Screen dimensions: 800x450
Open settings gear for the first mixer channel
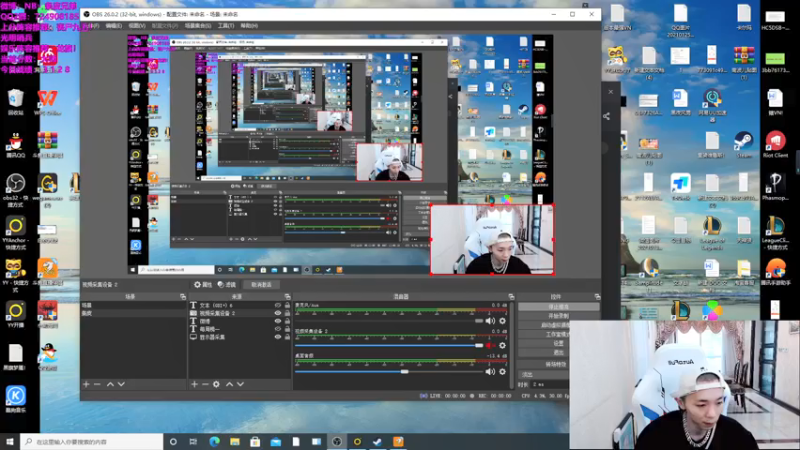(x=503, y=321)
